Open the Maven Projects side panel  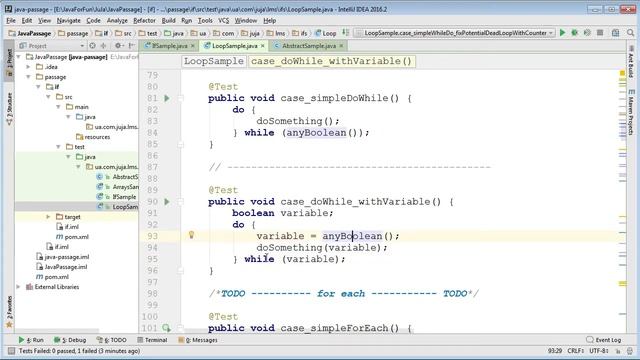(x=631, y=113)
